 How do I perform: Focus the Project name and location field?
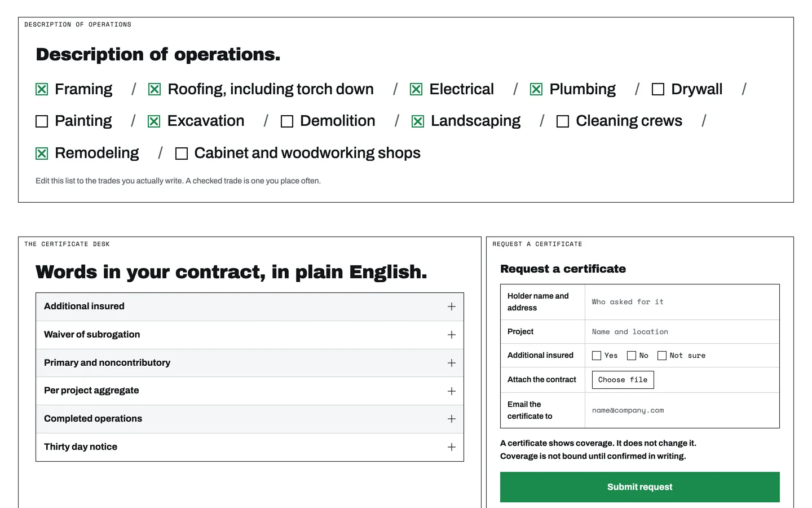tap(682, 332)
